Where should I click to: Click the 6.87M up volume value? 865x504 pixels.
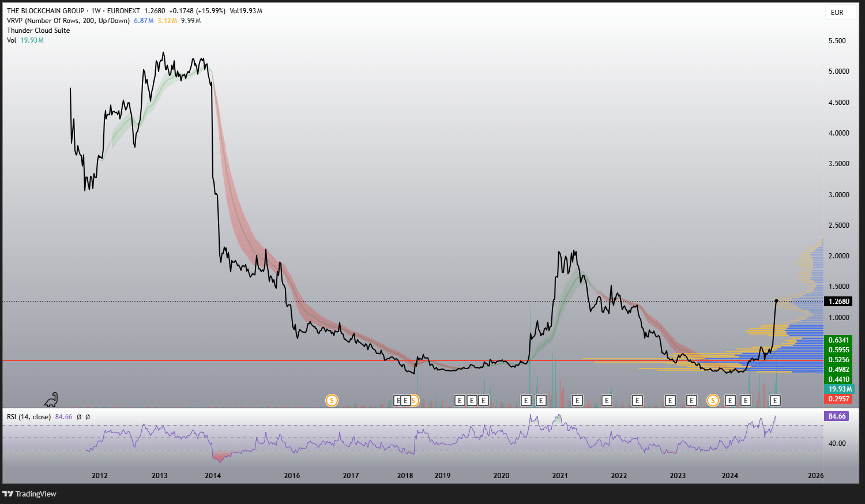point(144,21)
